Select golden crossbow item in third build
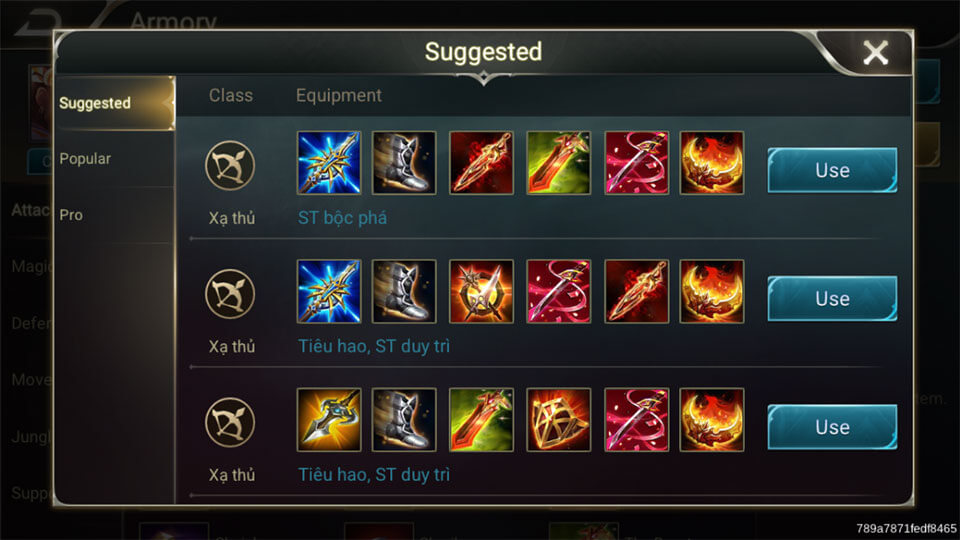This screenshot has width=960, height=540. click(329, 420)
